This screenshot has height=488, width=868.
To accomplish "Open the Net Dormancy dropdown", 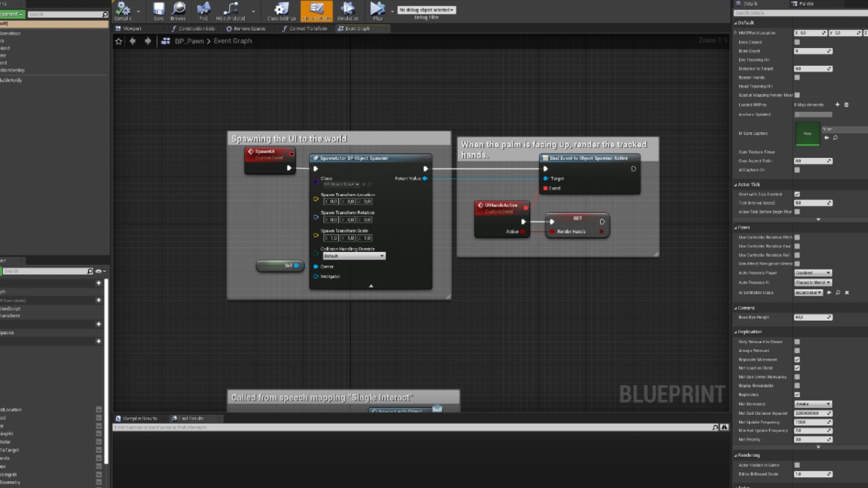I will 812,404.
